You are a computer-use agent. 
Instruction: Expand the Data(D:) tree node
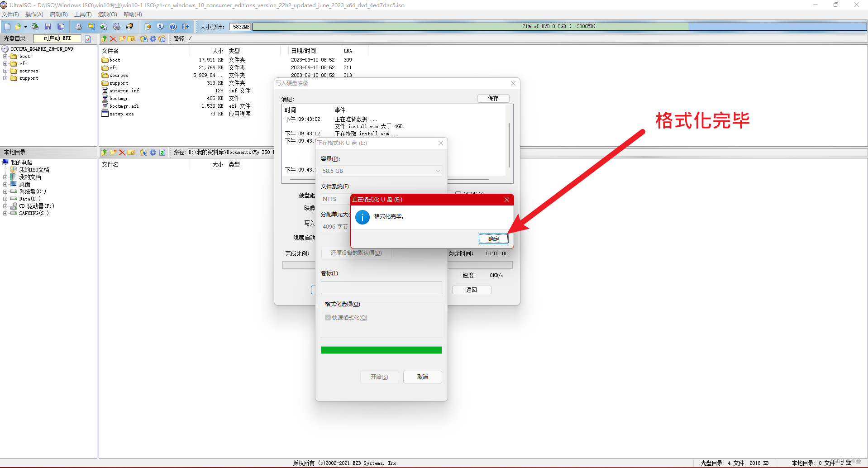pos(5,199)
